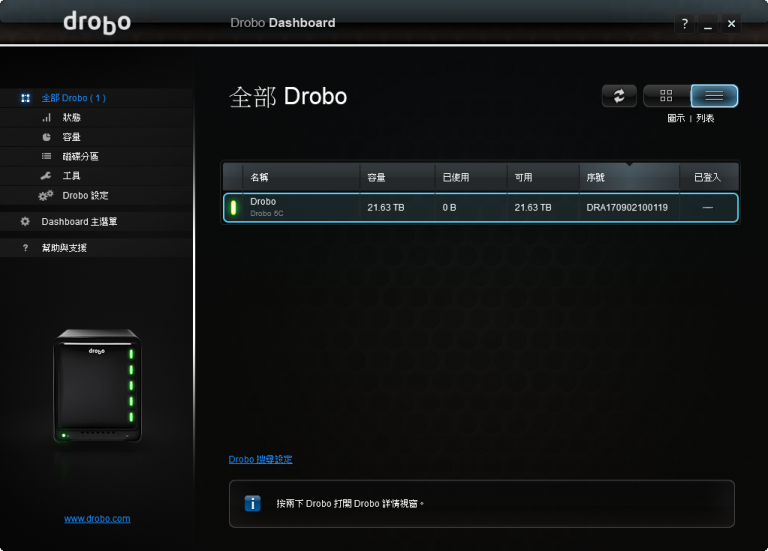Sort by 名稱 column header
The width and height of the screenshot is (768, 551).
tap(301, 177)
